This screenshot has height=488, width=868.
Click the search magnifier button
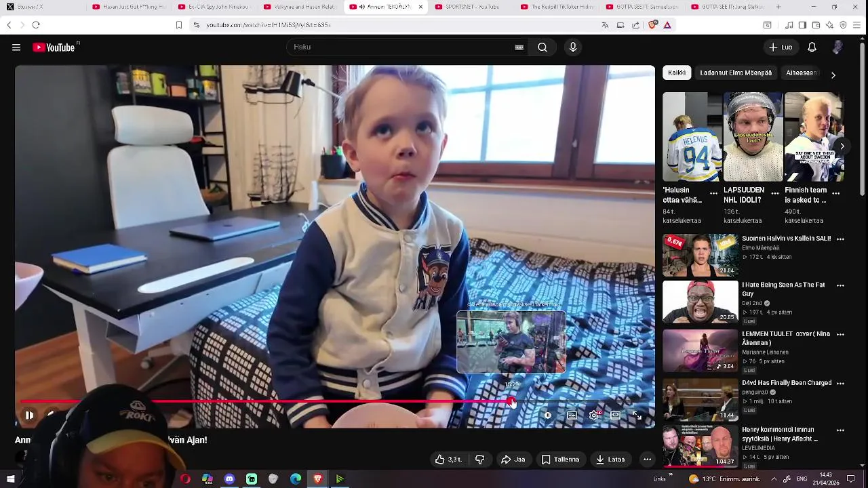point(542,47)
